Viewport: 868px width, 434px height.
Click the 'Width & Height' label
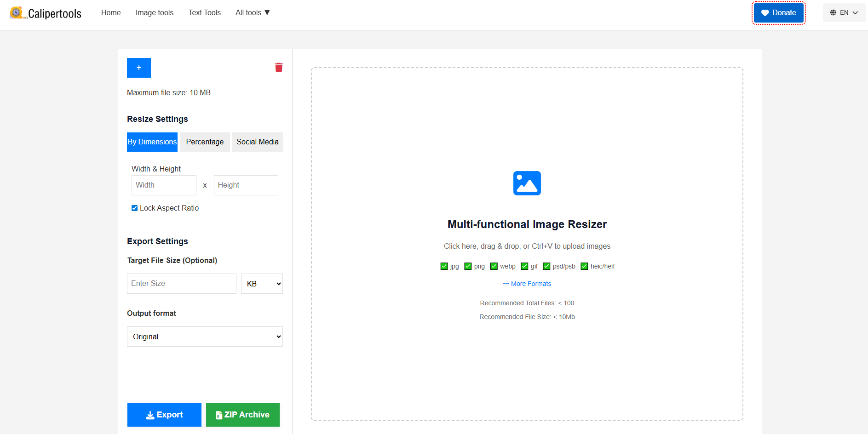tap(156, 169)
